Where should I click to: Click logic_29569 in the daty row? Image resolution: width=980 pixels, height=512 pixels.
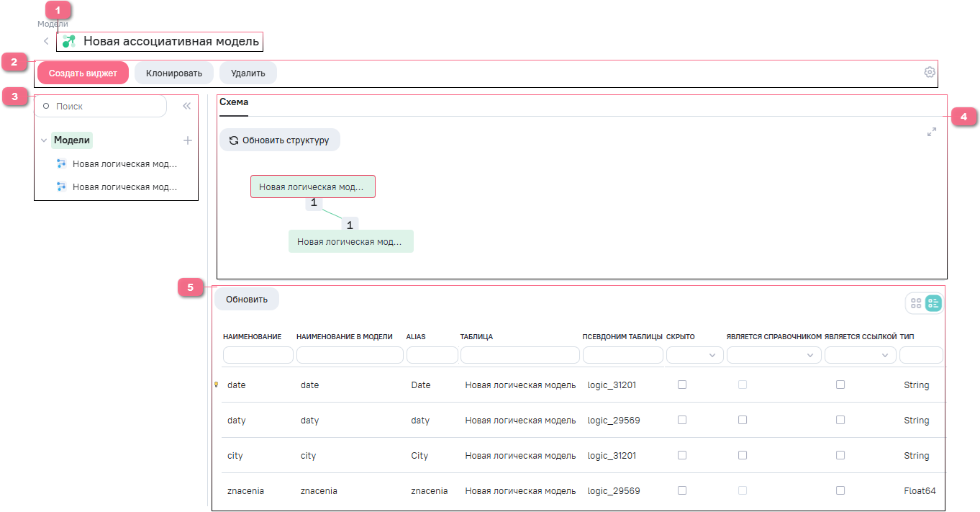tap(614, 421)
